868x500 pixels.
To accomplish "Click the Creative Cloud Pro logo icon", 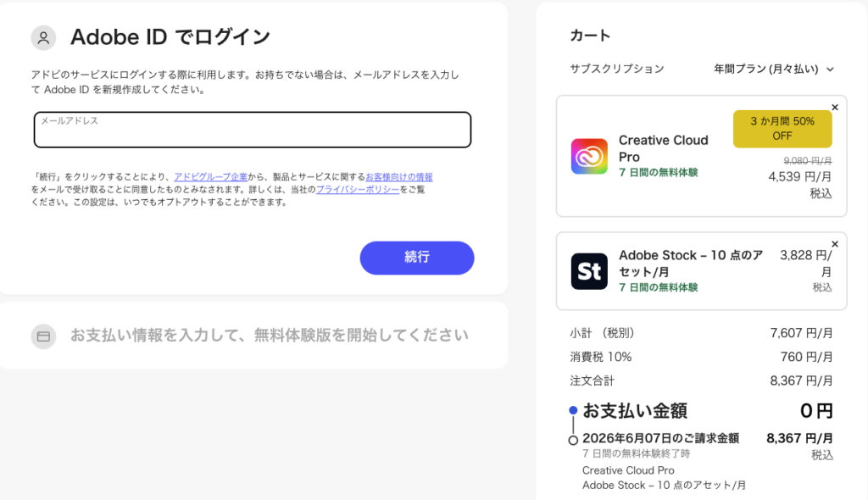I will pos(589,156).
